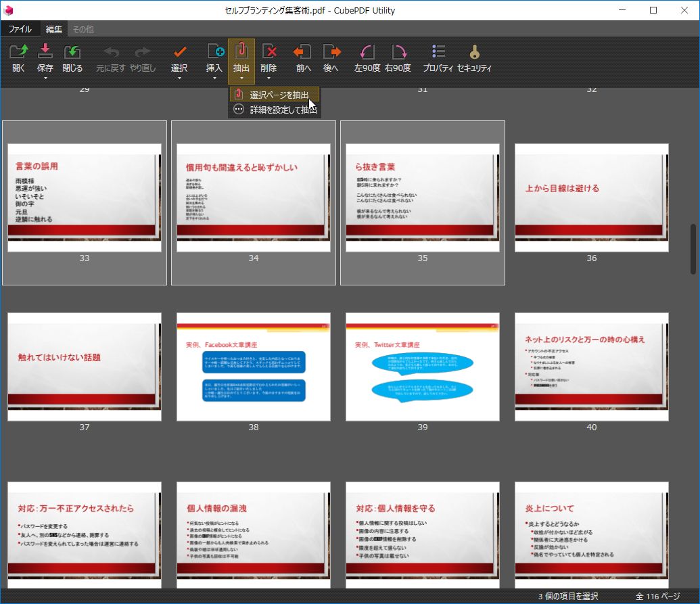Expand the 選択 dropdown arrow
The image size is (700, 604).
point(179,78)
